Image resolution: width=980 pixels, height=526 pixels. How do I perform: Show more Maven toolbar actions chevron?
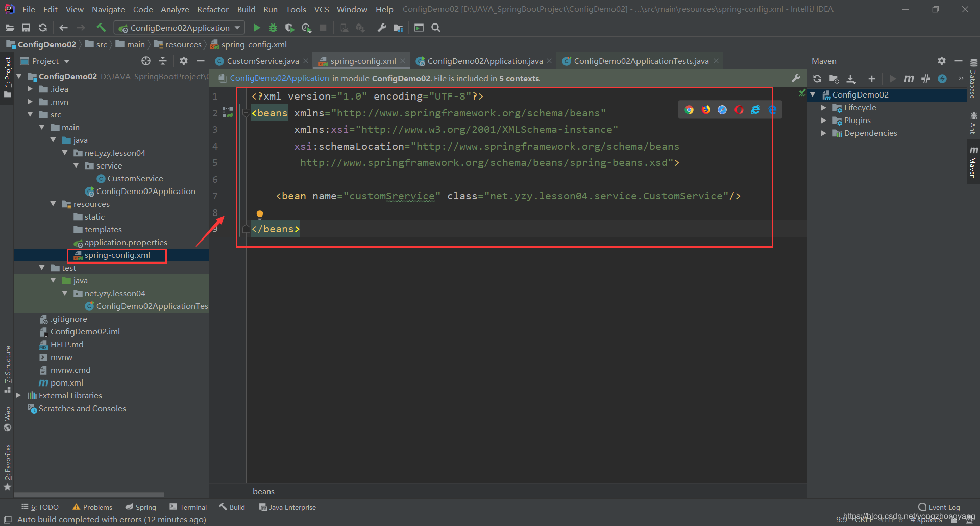[961, 79]
